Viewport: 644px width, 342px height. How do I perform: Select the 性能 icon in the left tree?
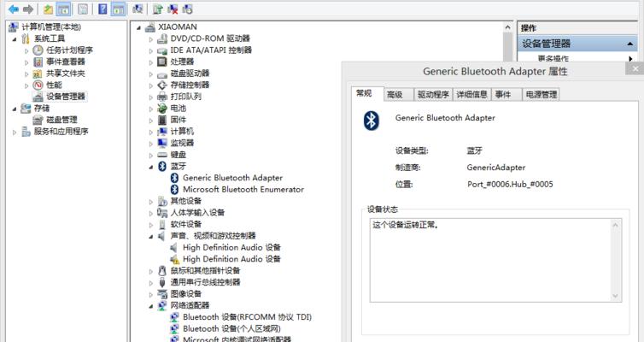[x=38, y=85]
